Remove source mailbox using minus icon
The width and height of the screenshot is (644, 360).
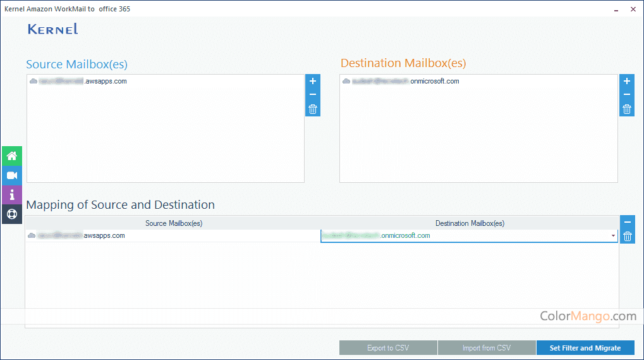[x=312, y=95]
